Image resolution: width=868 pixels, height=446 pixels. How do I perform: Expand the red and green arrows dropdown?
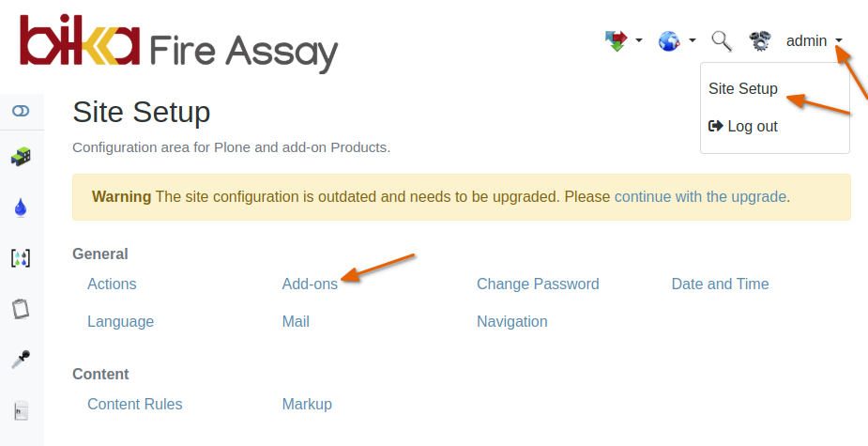624,40
